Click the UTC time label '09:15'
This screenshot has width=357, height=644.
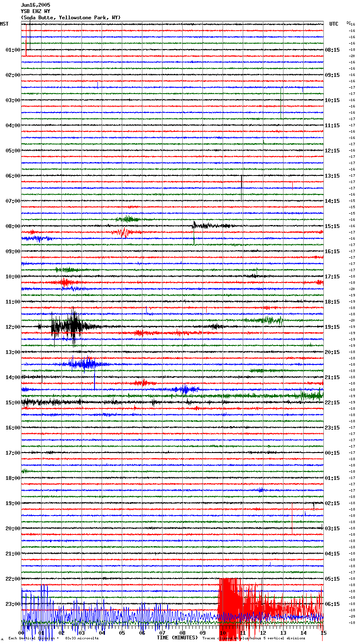332,75
